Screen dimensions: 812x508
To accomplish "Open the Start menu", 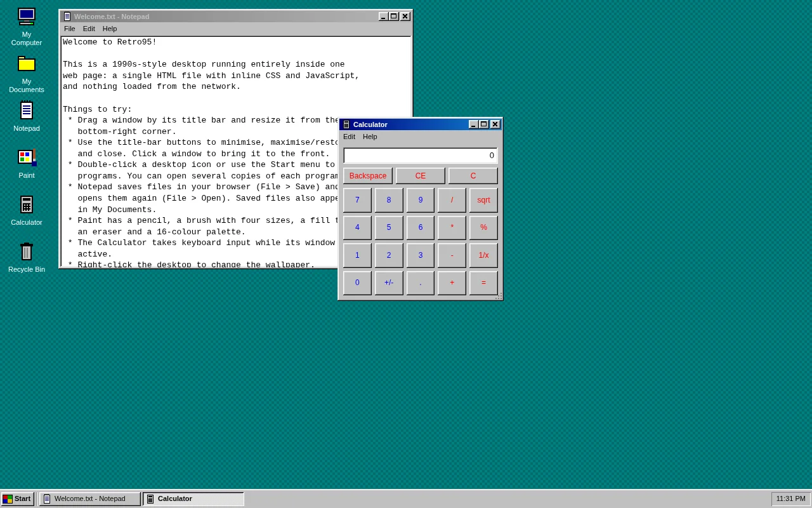I will 17,499.
